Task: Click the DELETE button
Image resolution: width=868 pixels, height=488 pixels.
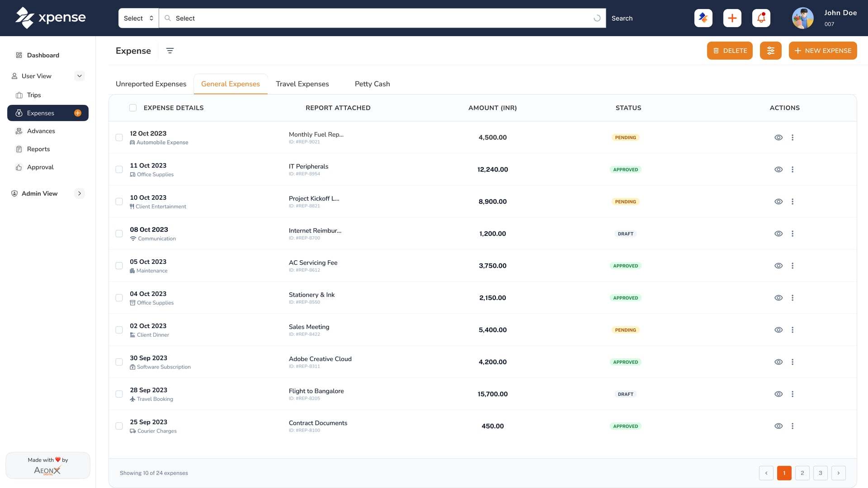Action: 730,51
